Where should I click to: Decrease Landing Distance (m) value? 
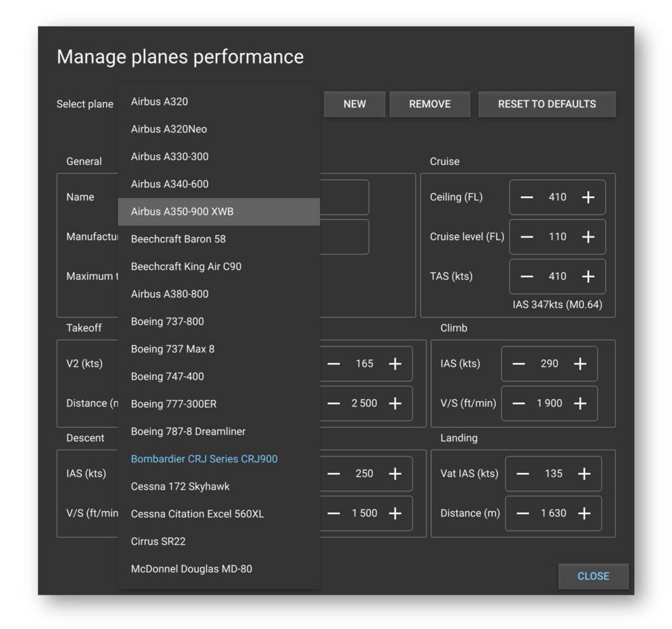point(522,513)
